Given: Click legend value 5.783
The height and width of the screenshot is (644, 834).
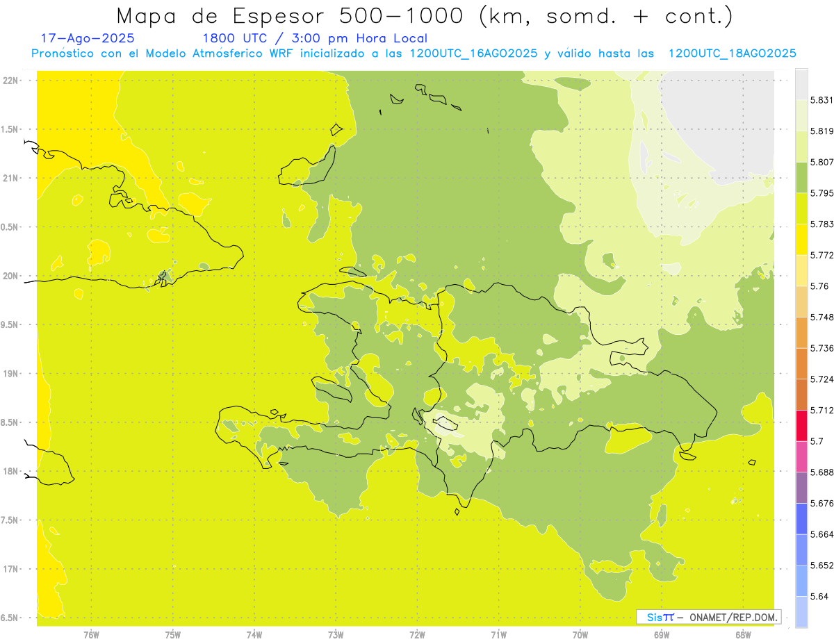Looking at the screenshot, I should coord(821,224).
